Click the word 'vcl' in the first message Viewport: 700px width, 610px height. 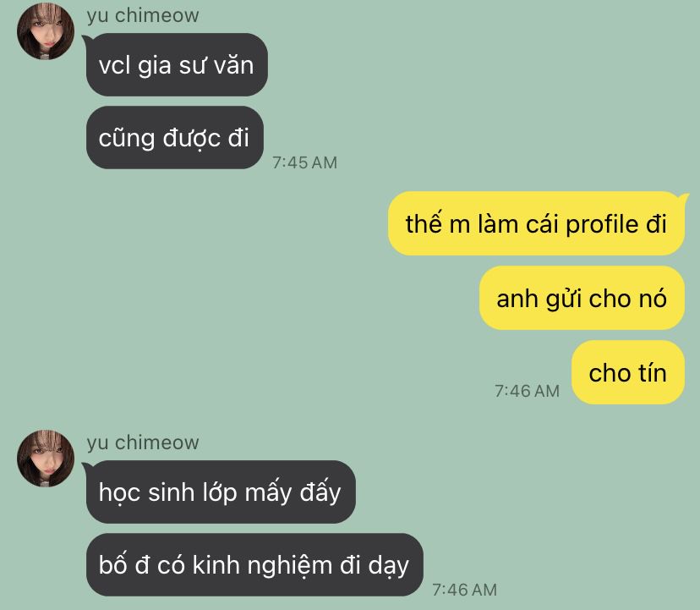click(x=114, y=65)
